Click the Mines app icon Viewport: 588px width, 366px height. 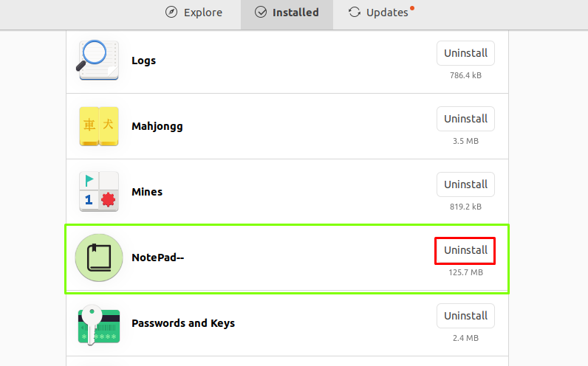99,192
